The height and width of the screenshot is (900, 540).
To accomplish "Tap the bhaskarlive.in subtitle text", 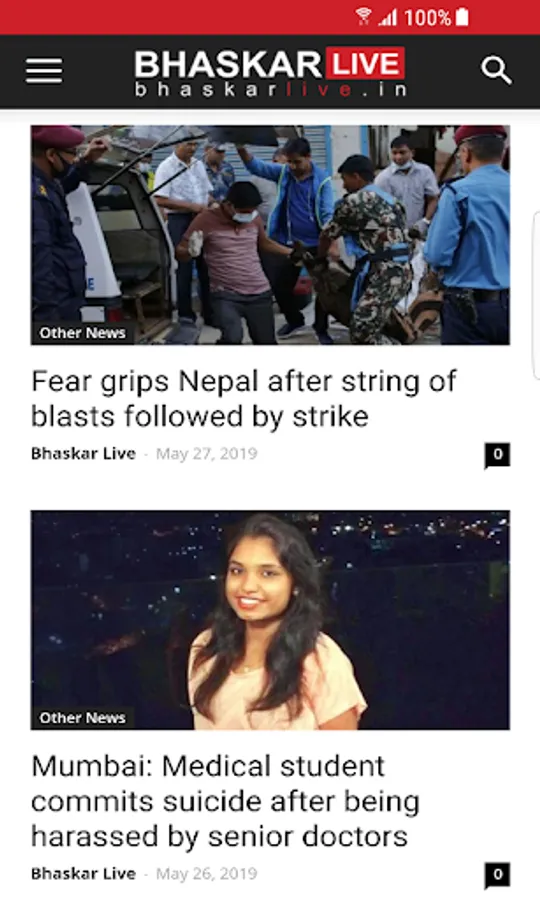I will tap(271, 90).
